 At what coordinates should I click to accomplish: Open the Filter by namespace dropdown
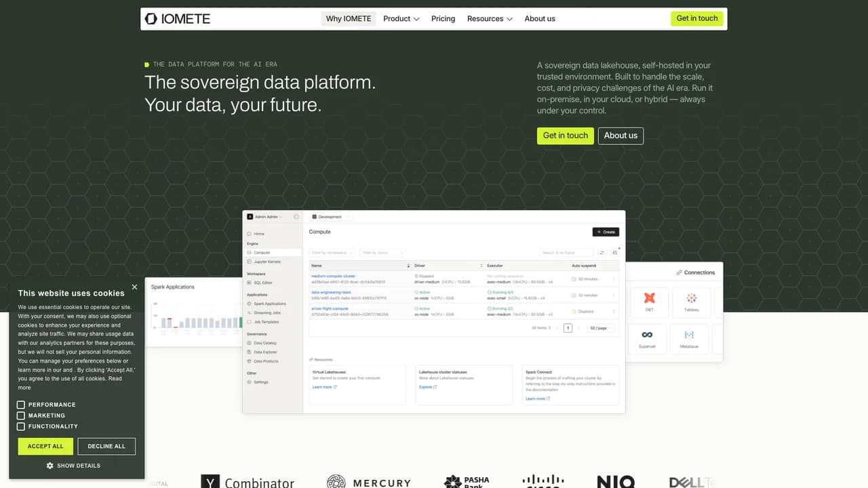click(x=332, y=253)
